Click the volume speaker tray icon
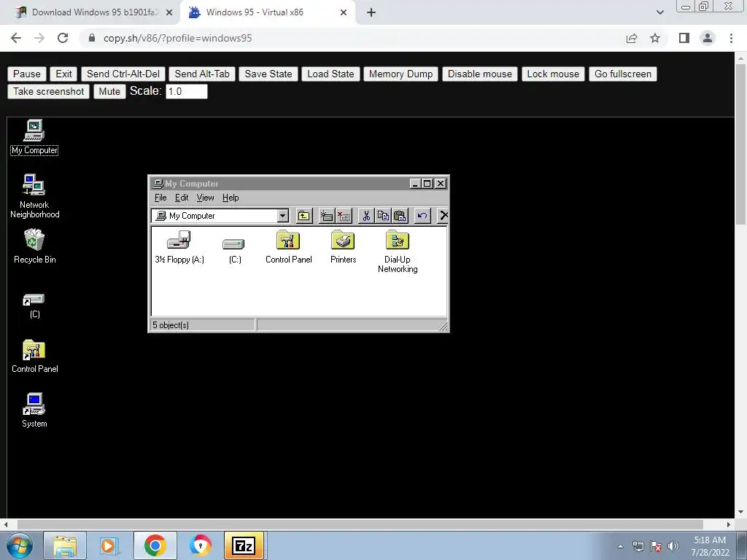Screen dimensions: 747x560 [x=673, y=546]
